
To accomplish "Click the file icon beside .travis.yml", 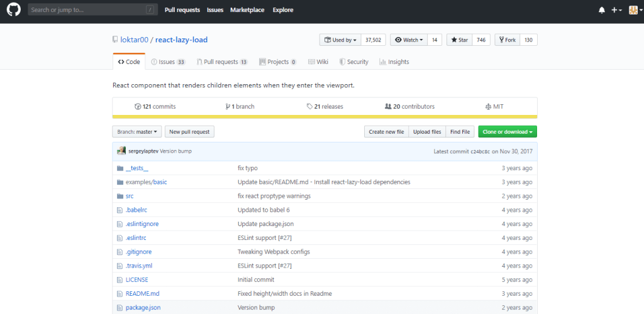I will pyautogui.click(x=120, y=266).
